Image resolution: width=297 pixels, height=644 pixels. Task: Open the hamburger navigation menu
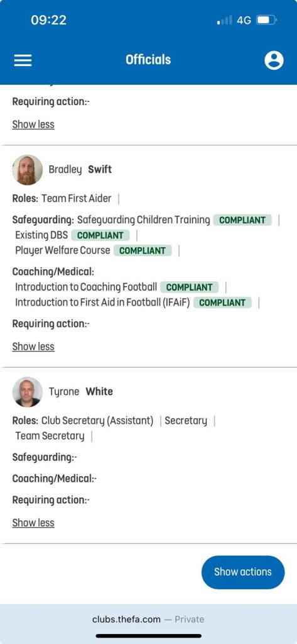coord(23,60)
